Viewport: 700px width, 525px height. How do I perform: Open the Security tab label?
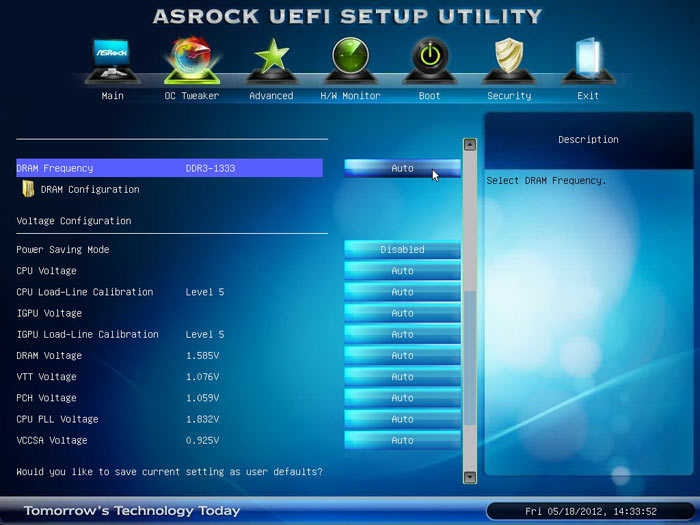pyautogui.click(x=509, y=96)
